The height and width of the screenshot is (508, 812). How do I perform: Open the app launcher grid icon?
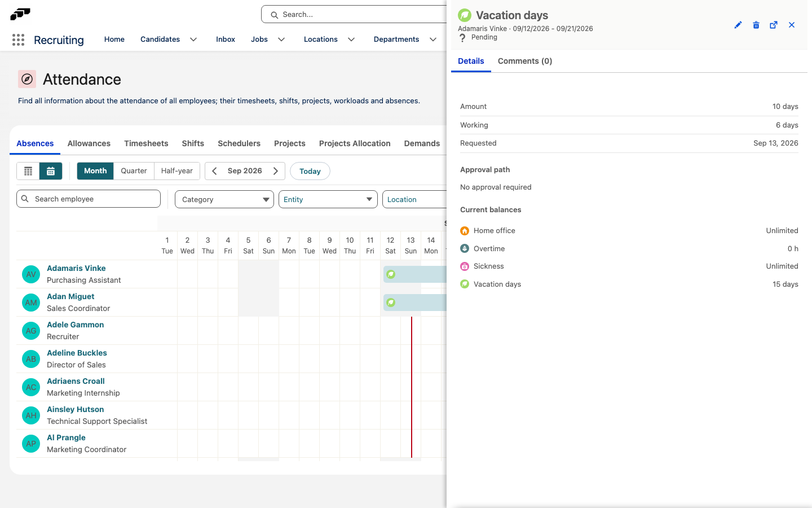(x=18, y=40)
